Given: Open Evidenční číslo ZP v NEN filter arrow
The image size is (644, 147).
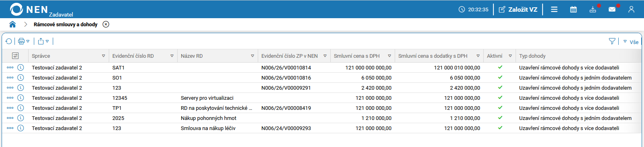Looking at the screenshot, I should (325, 56).
